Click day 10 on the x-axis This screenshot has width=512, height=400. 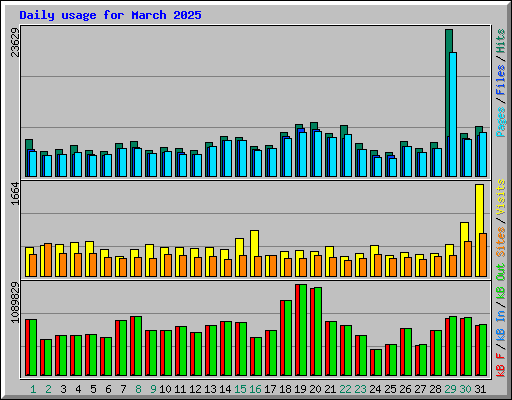(x=165, y=389)
